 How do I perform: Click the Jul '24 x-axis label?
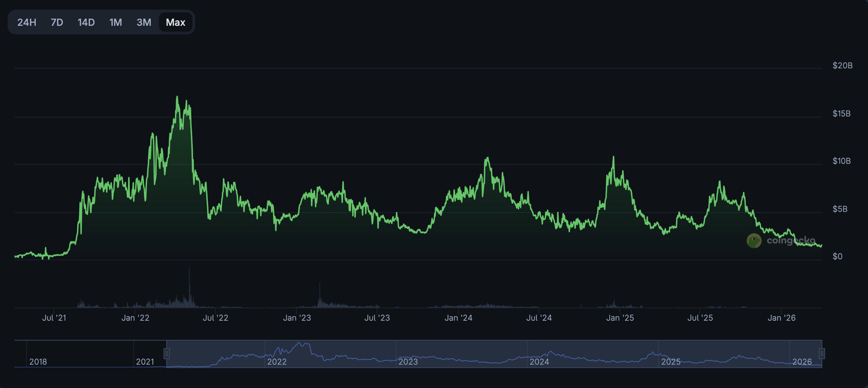pos(539,318)
